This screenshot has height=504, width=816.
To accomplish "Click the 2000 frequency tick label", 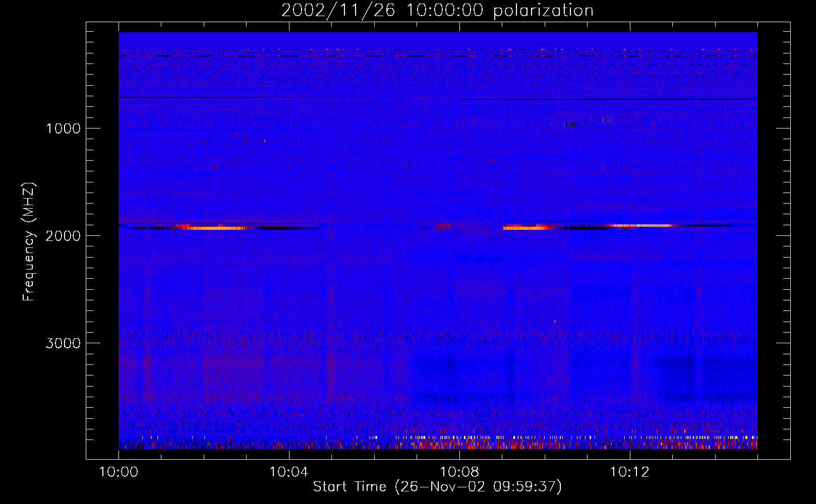I will tap(63, 236).
